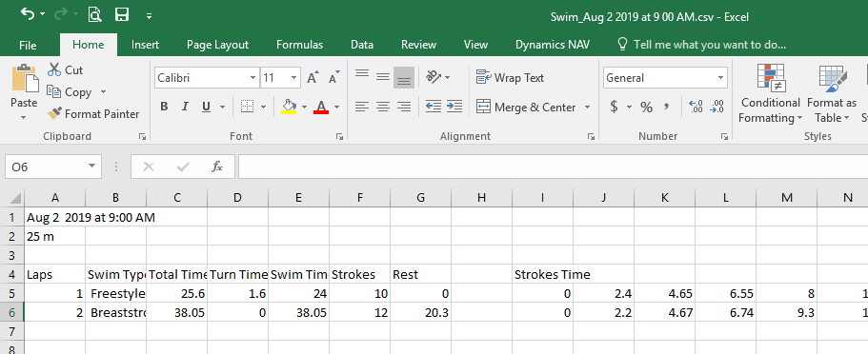Viewport: 868px width, 354px height.
Task: Click the Cut scissors icon
Action: (x=54, y=69)
